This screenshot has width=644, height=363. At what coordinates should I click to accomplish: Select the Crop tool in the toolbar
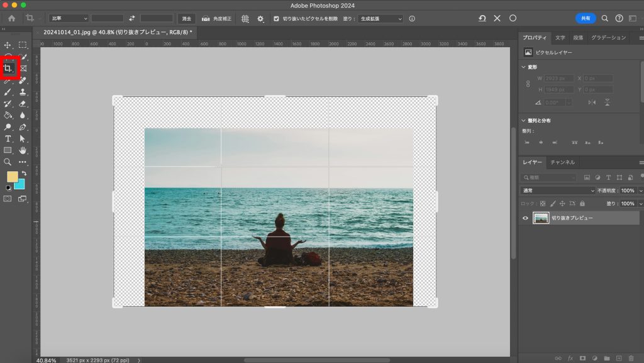click(8, 68)
